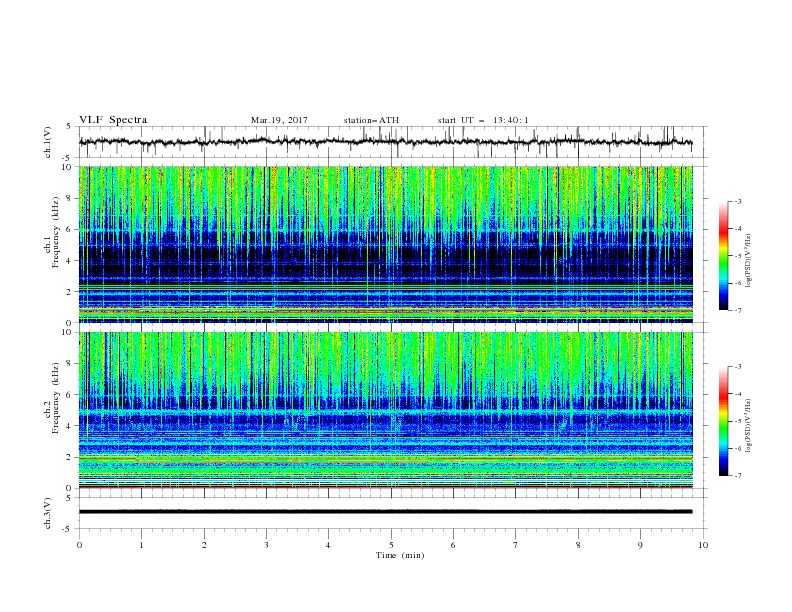The height and width of the screenshot is (612, 792).
Task: Click the time axis tick label '5'
Action: click(x=390, y=545)
